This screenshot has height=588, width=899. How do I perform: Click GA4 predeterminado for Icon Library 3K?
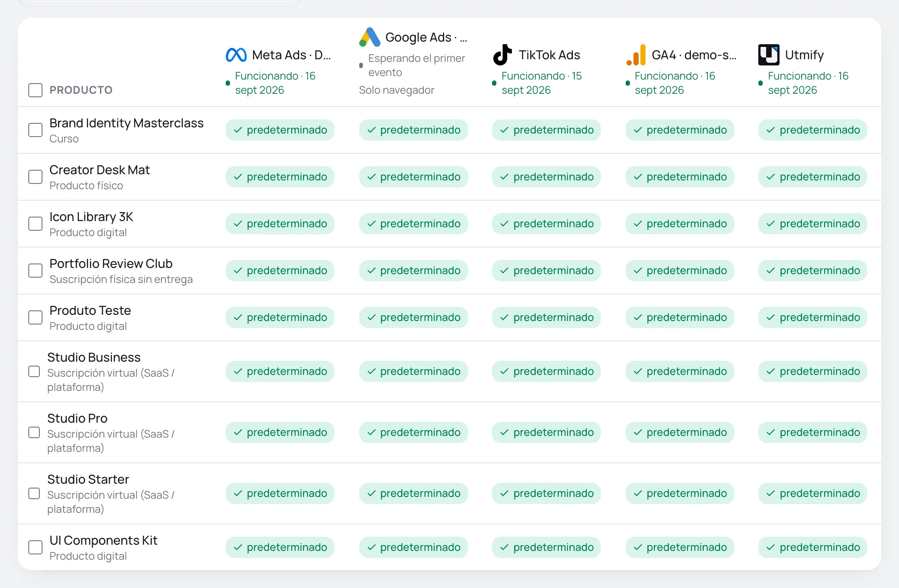[680, 224]
